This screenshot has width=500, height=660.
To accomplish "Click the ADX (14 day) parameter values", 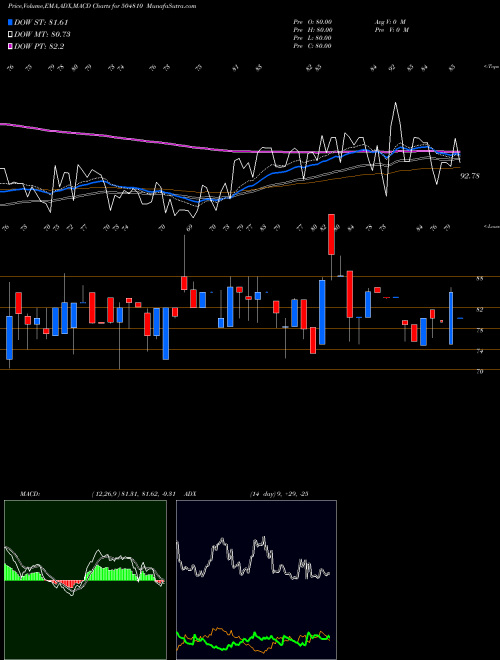I will tap(279, 494).
